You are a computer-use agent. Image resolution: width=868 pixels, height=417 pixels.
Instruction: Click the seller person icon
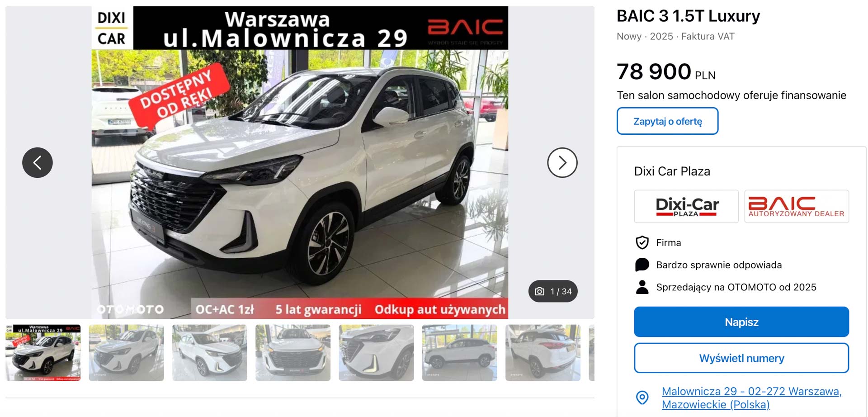click(642, 287)
